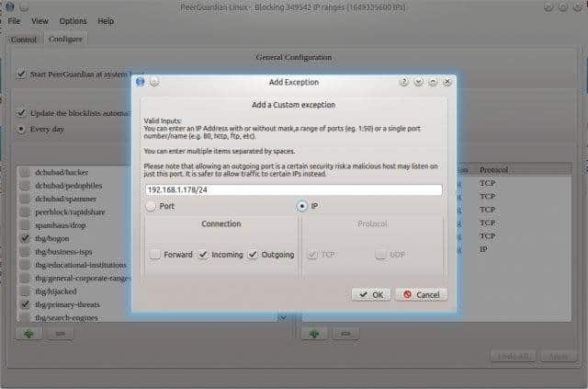Click the green plus button under blocklists
This screenshot has height=389, width=588.
28,334
